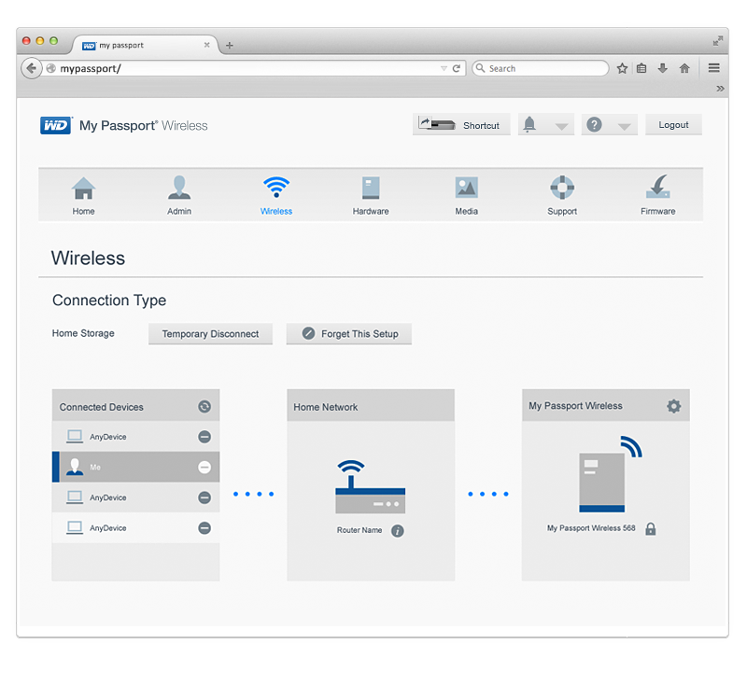
Task: Click the lock icon beside My Passport Wireless 568
Action: coord(650,529)
